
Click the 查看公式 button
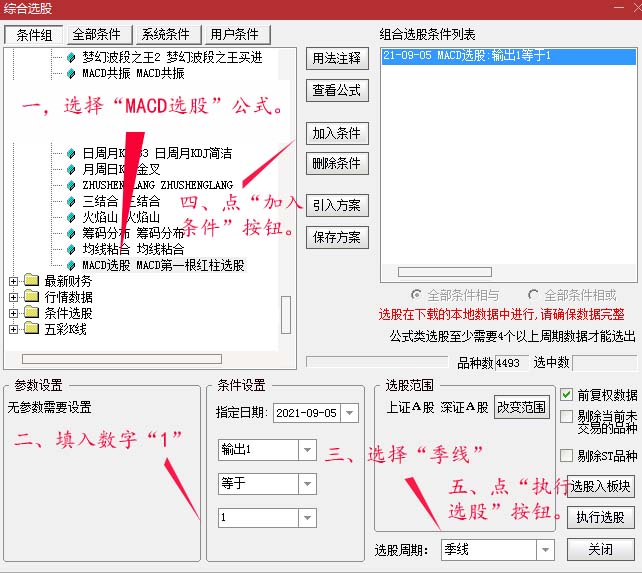click(337, 90)
